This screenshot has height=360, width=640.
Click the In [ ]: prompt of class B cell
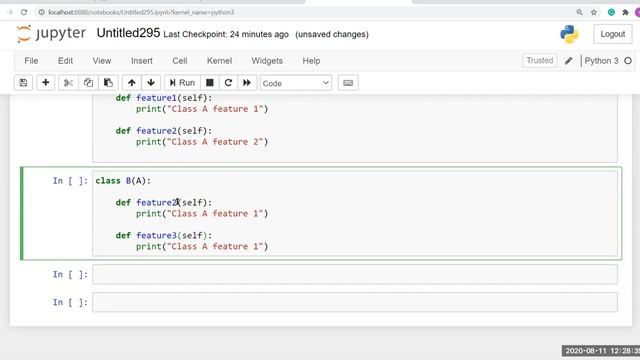click(70, 181)
